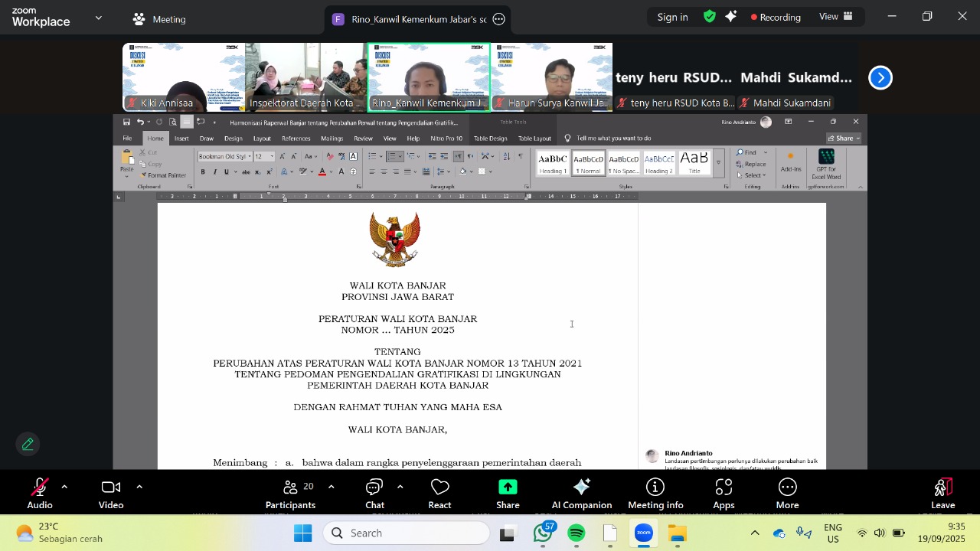Open the View layout dropdown
980x551 pixels.
pyautogui.click(x=836, y=17)
